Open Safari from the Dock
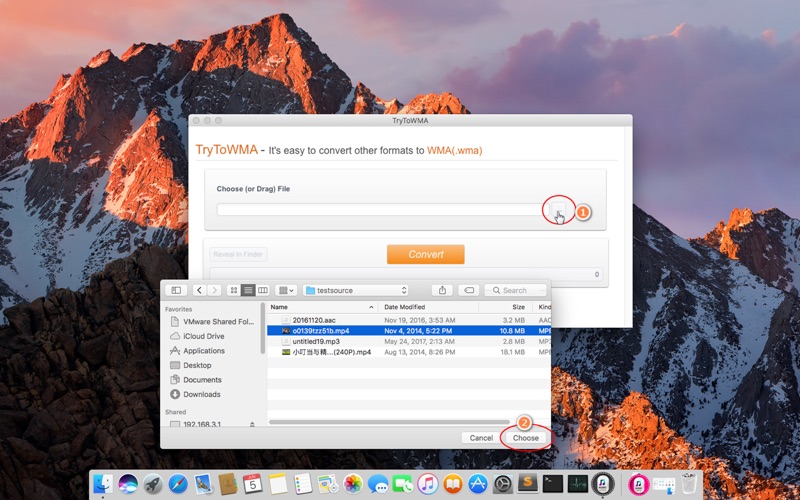Screen dimensions: 800x500 [178, 484]
